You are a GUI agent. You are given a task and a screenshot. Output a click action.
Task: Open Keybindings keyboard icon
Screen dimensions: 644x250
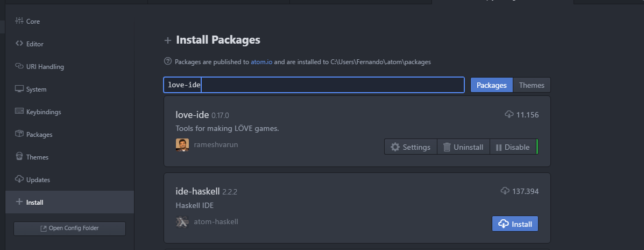(x=19, y=111)
